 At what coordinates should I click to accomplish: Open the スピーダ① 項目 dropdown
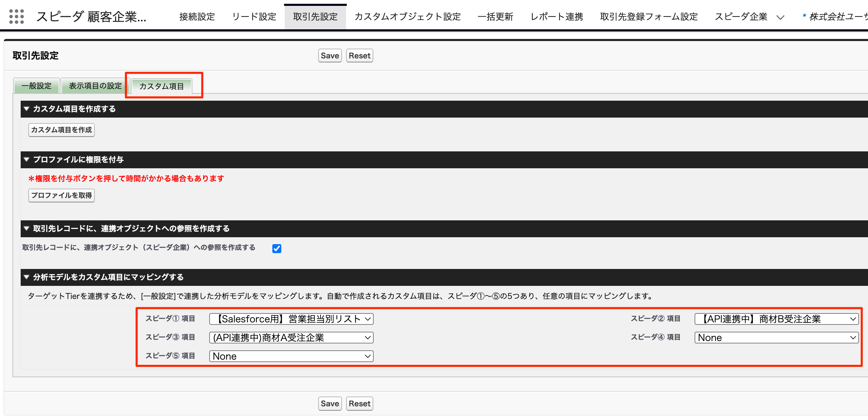[x=291, y=319]
